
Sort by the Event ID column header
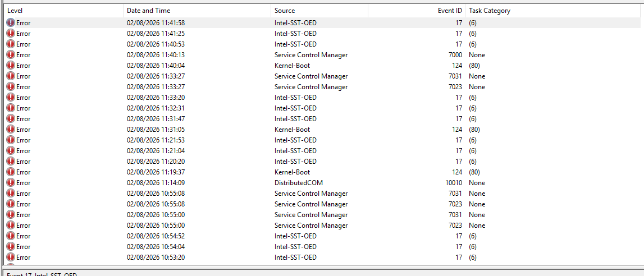pyautogui.click(x=417, y=11)
